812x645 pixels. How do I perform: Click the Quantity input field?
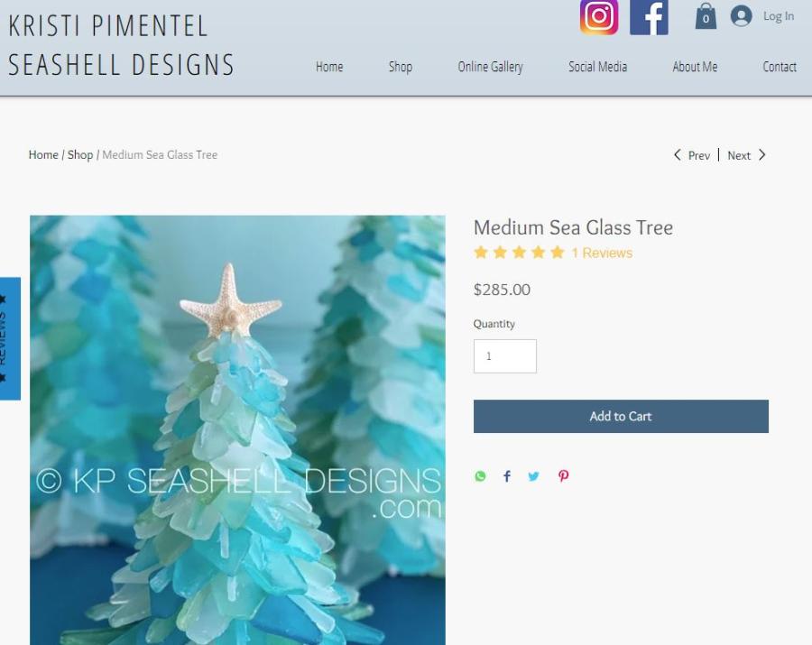point(505,356)
